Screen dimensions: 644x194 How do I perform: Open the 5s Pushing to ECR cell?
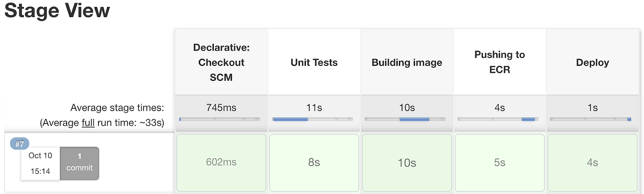(x=500, y=163)
